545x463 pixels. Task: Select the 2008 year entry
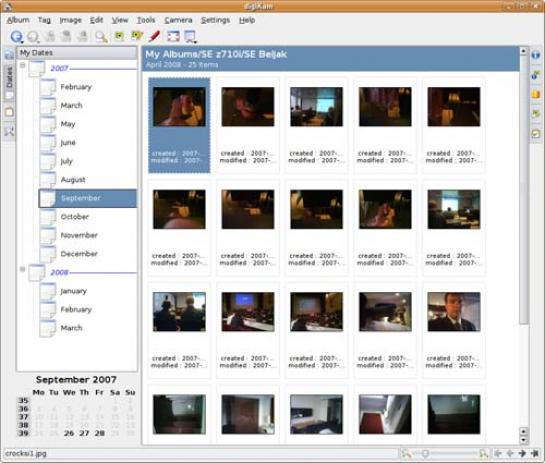point(59,273)
